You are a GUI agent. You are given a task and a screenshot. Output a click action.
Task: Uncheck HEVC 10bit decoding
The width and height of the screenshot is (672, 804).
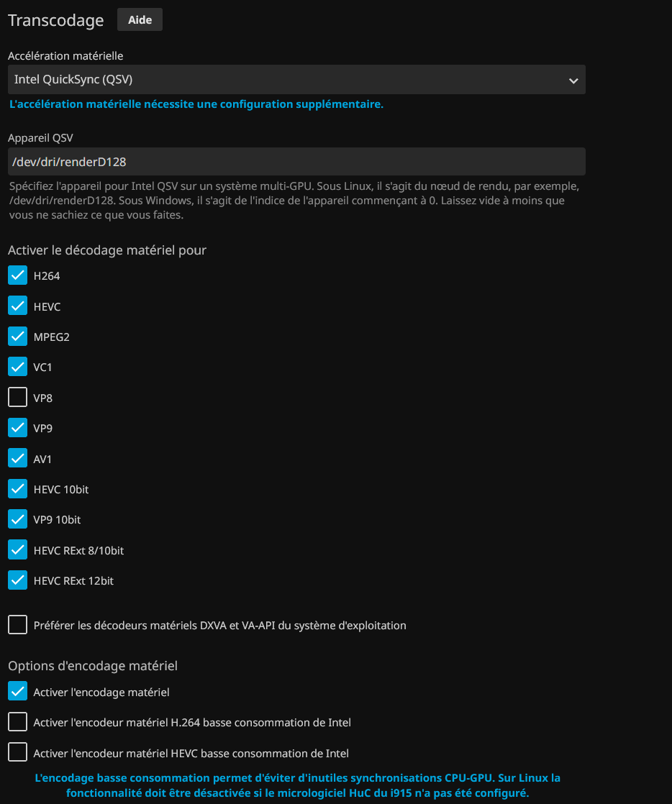tap(18, 489)
